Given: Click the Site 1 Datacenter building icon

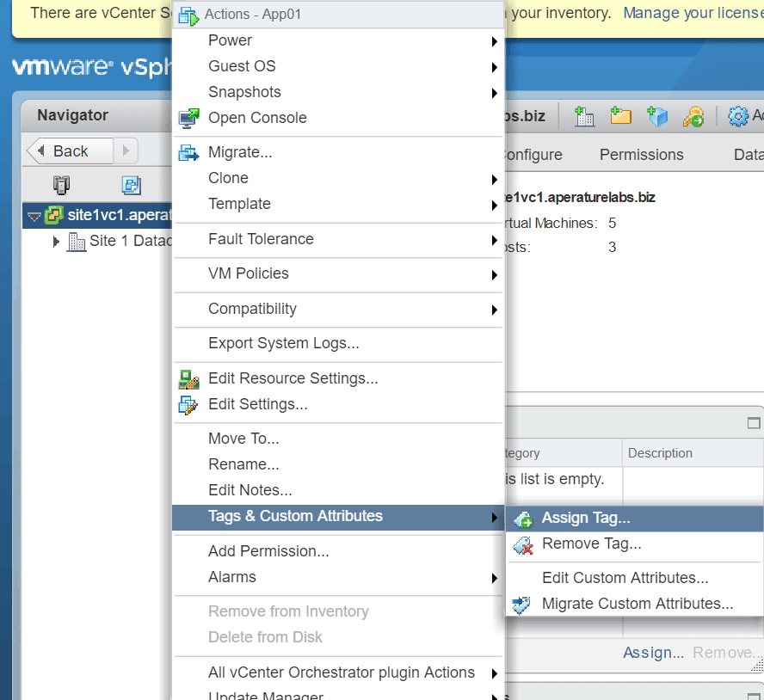Looking at the screenshot, I should (76, 241).
